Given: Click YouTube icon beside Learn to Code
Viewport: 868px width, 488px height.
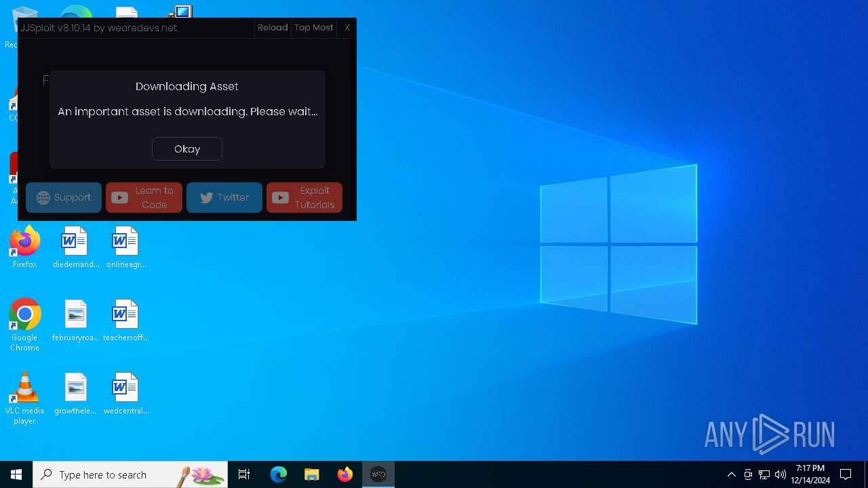Looking at the screenshot, I should pyautogui.click(x=119, y=198).
